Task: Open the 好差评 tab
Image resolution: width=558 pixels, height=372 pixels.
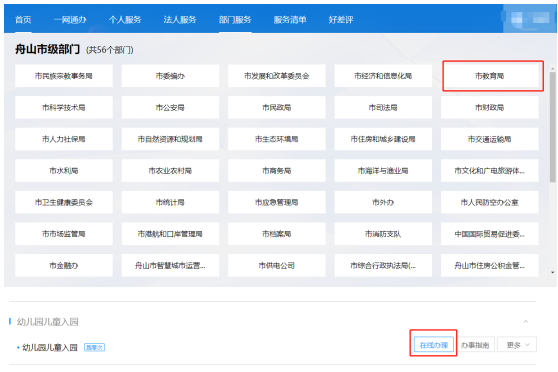Action: pos(341,20)
